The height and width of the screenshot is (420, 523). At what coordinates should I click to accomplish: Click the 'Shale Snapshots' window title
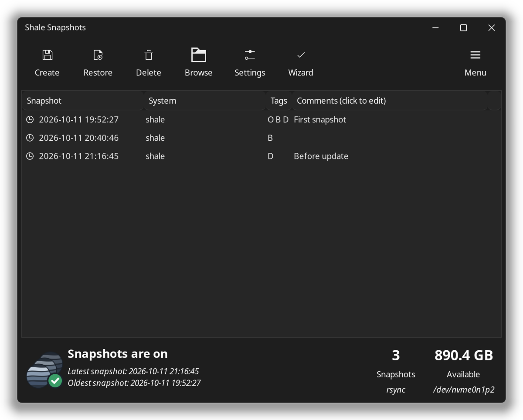pos(55,27)
